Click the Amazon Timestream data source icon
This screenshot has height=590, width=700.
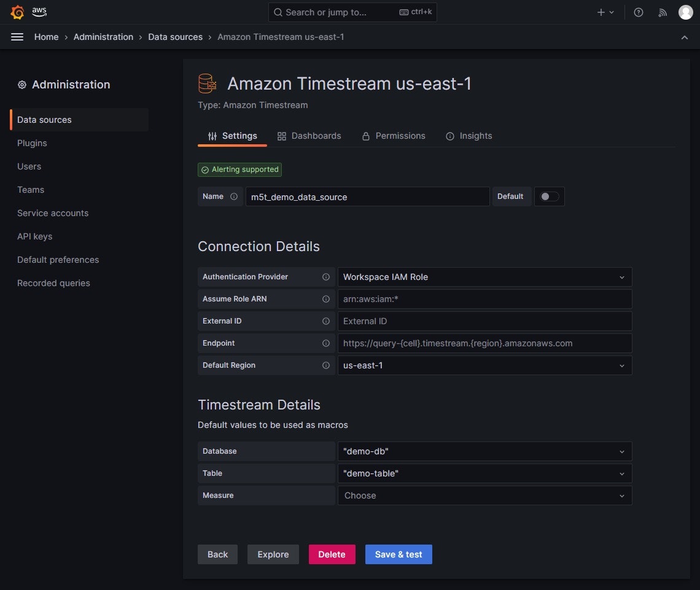coord(207,83)
